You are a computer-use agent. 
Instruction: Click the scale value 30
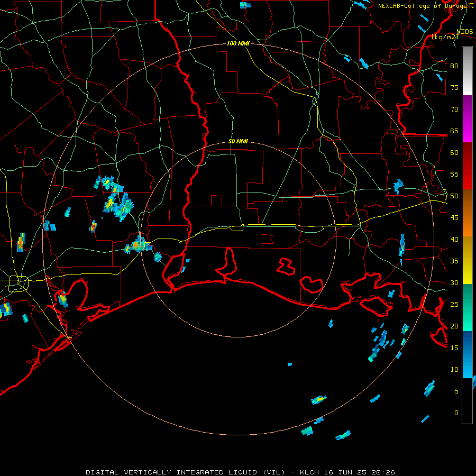454,282
